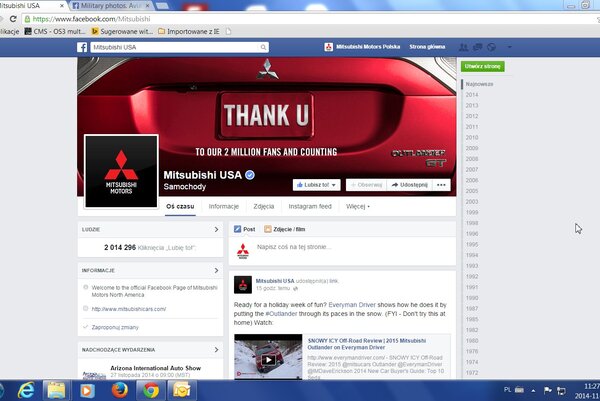Open Sugerowane witryny bookmark

122,31
